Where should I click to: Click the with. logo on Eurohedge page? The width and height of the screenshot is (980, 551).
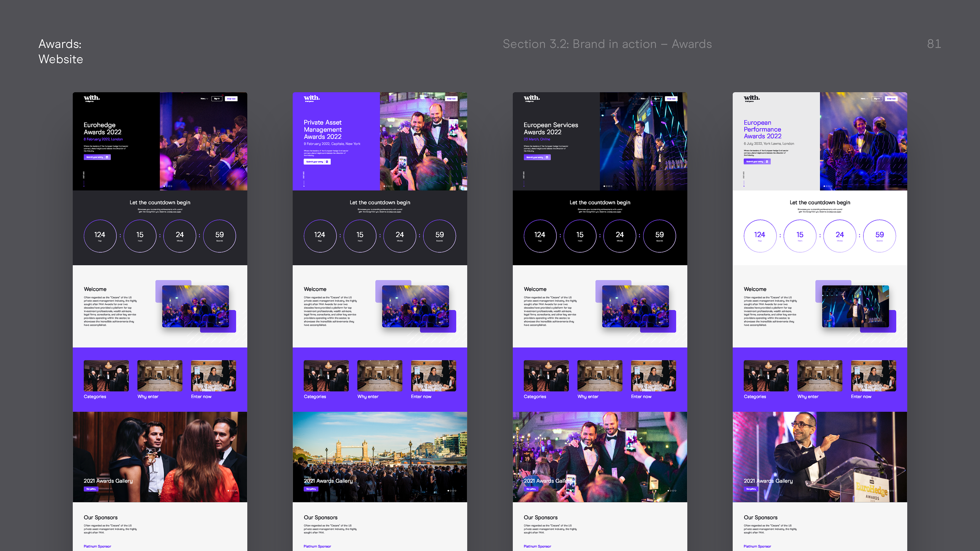[x=92, y=98]
